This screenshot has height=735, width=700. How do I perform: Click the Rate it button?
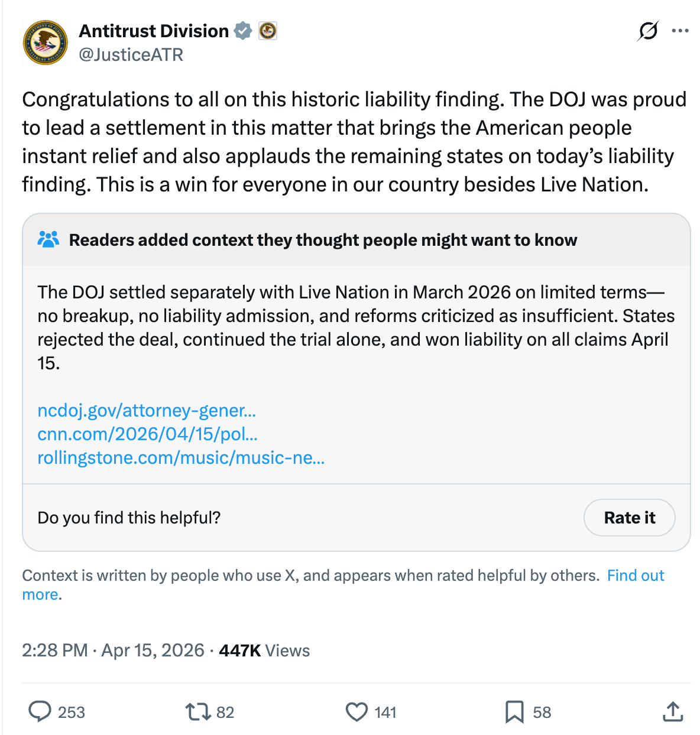pyautogui.click(x=629, y=518)
